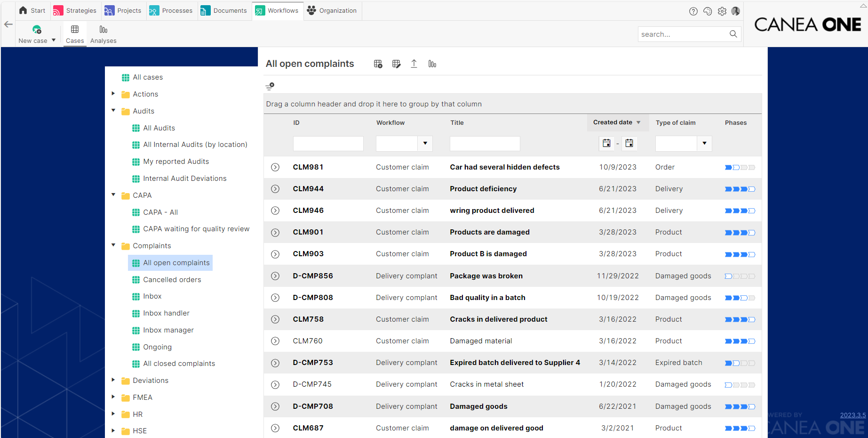
Task: Collapse the Audits folder
Action: pos(113,111)
